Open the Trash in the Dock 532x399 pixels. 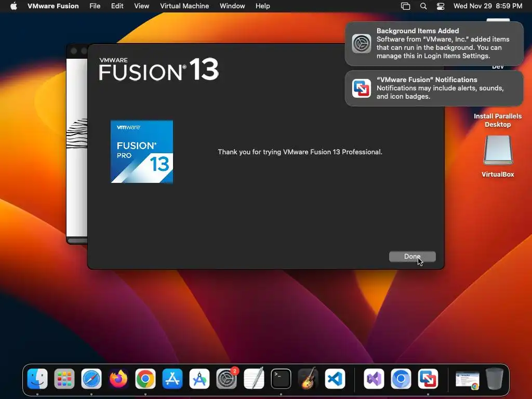[495, 379]
